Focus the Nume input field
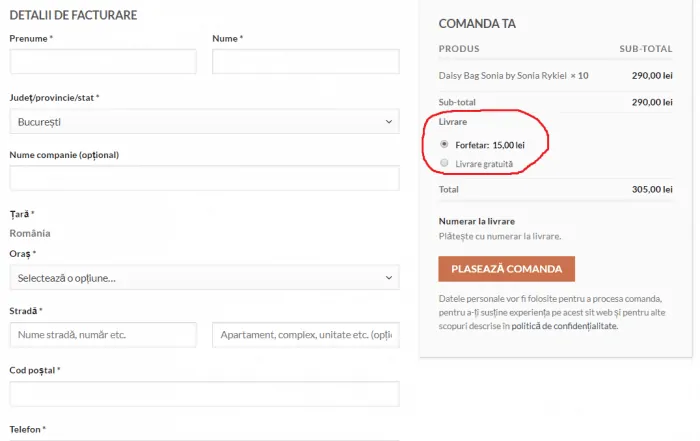 (306, 62)
